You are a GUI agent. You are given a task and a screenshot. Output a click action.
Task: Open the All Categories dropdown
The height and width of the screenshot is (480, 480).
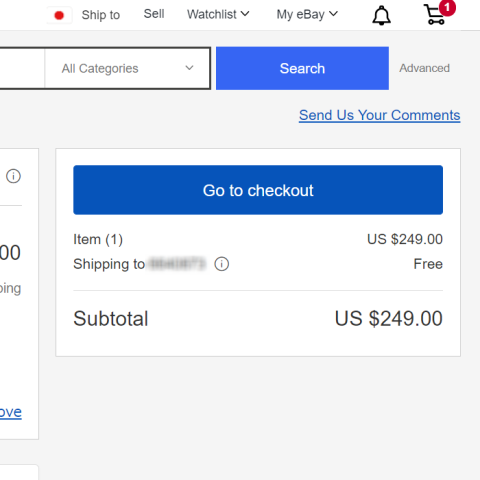click(x=127, y=68)
